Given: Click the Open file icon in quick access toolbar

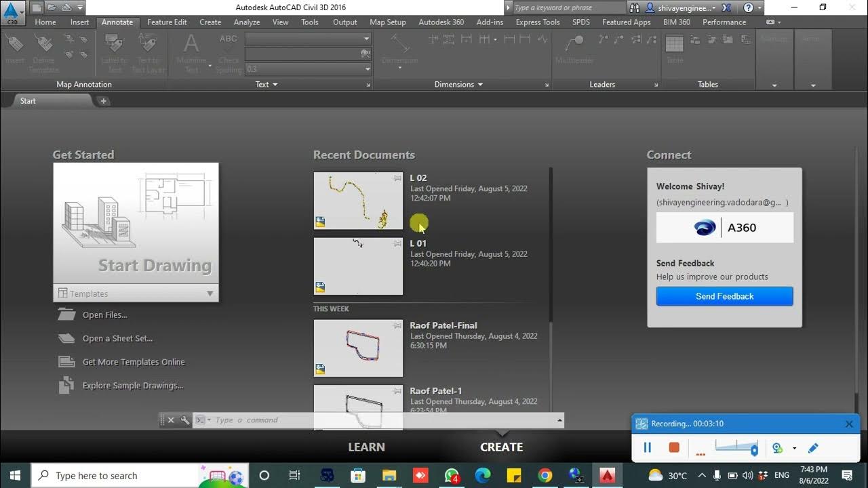Looking at the screenshot, I should click(x=52, y=7).
